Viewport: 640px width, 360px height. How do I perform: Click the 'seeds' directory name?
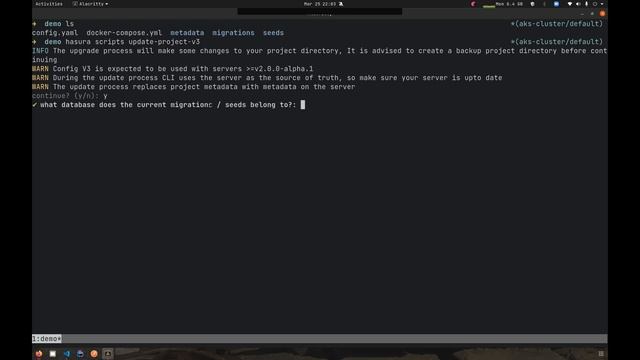coord(273,33)
